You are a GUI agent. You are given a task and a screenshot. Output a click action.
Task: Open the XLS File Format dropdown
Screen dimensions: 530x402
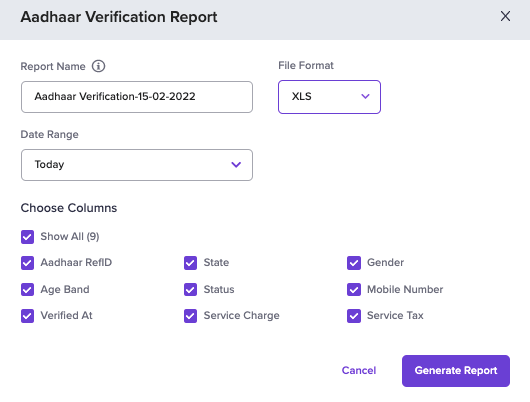pyautogui.click(x=329, y=97)
